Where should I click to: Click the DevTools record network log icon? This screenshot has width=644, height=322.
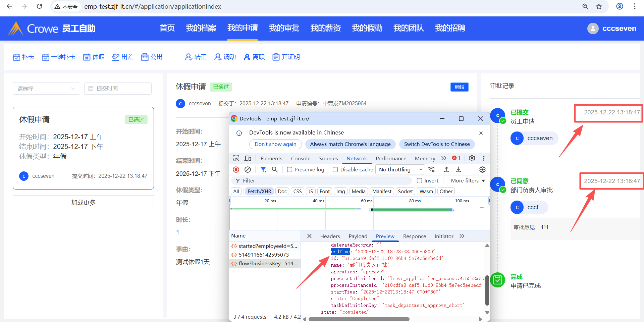pos(236,170)
